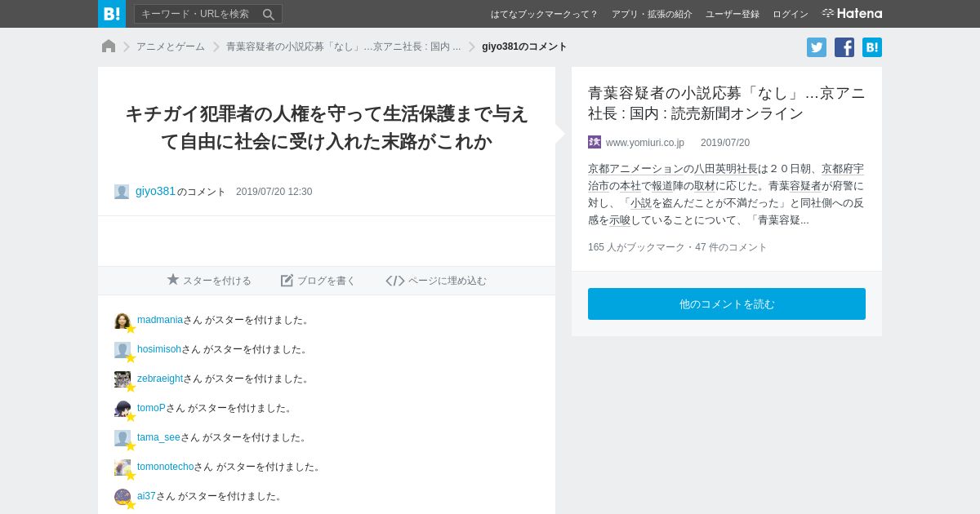Open article breadcrumb 青葉容疑者の小説応募

coord(343,47)
